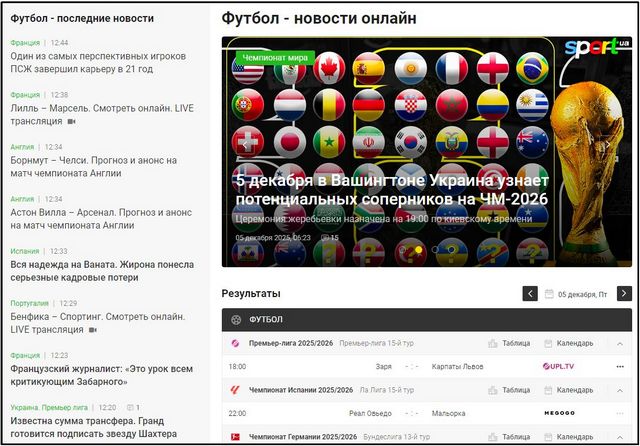This screenshot has height=446, width=640.
Task: Open Таблица for Чемпионат Германии 2025/2026
Action: click(509, 437)
